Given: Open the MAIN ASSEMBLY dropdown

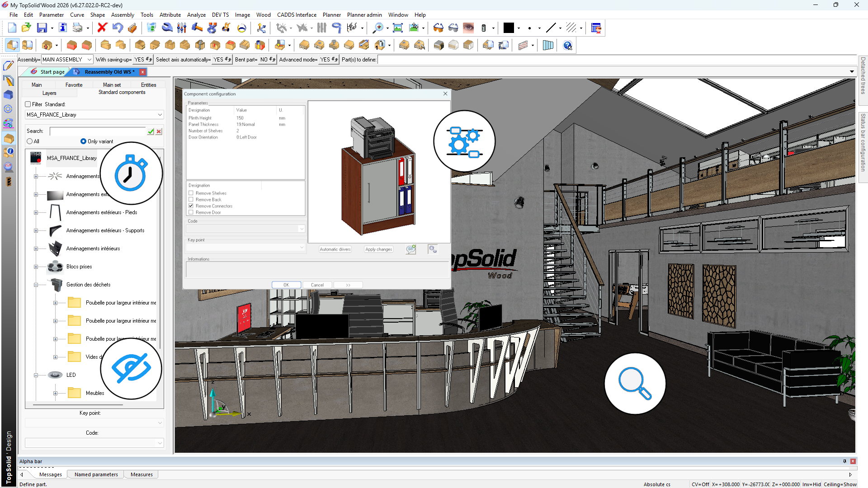Looking at the screenshot, I should point(90,60).
